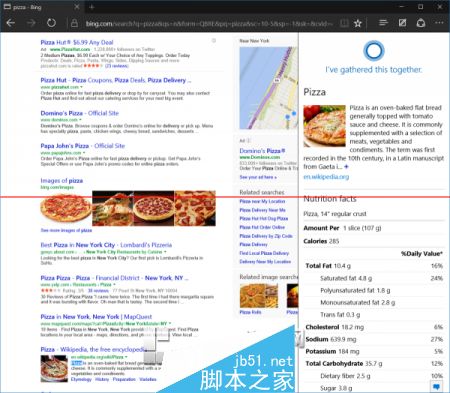Open Pizza - Wikipedia free encyclopedia result
This screenshot has height=393, width=450.
point(94,349)
